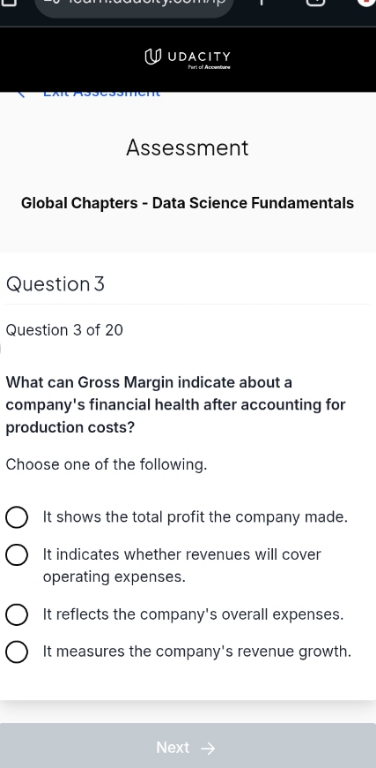This screenshot has height=768, width=376.
Task: Open a new tab with the plus icon
Action: (x=261, y=2)
